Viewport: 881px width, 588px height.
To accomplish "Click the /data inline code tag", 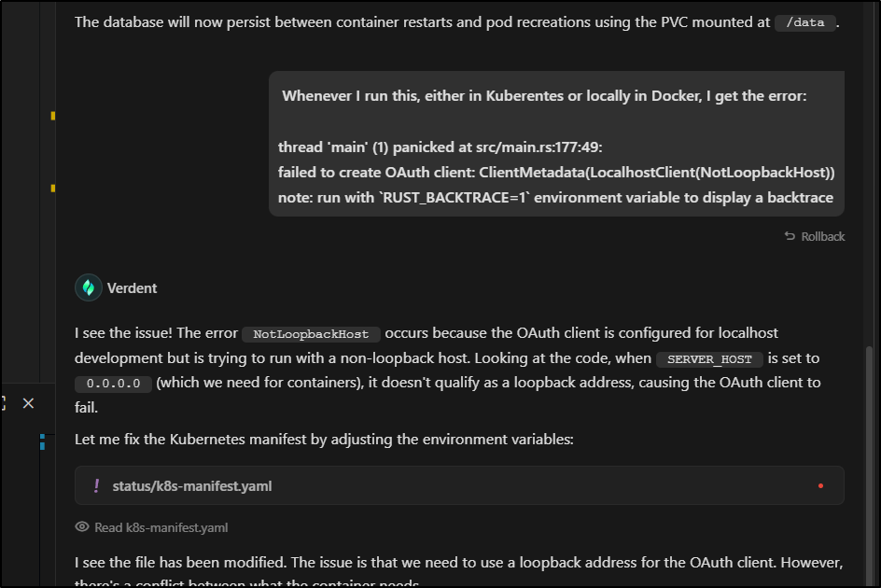I will pos(804,22).
